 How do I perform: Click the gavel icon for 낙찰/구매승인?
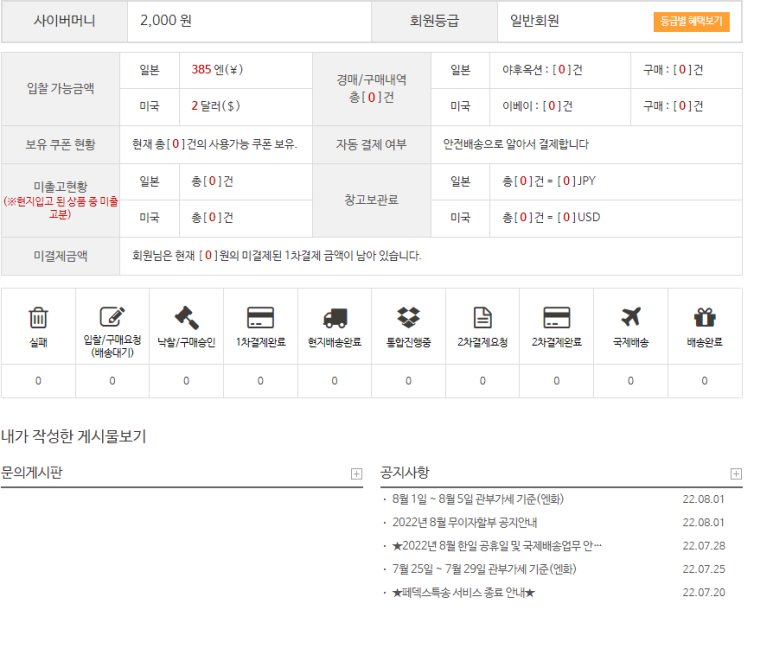(x=186, y=318)
